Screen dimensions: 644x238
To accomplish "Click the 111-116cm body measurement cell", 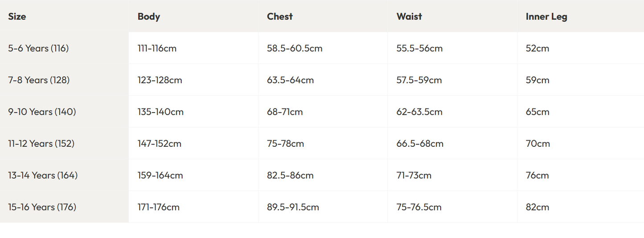I will [157, 48].
